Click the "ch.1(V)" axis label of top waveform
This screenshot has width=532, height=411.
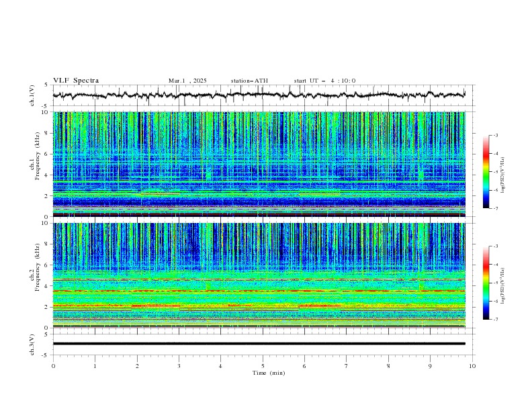(32, 95)
